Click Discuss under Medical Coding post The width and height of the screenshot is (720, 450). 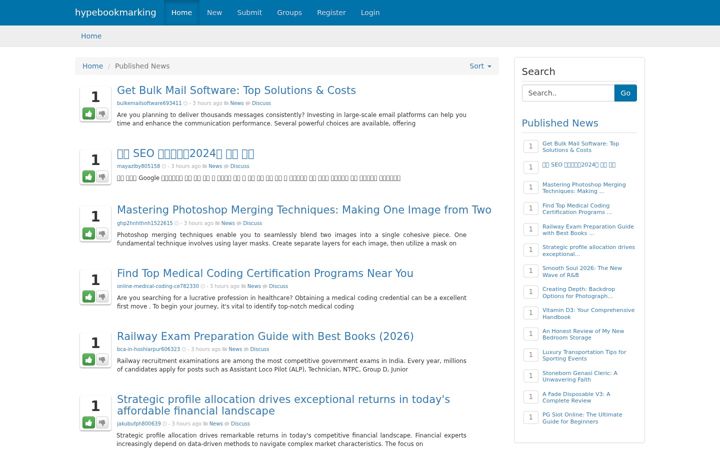(x=278, y=286)
